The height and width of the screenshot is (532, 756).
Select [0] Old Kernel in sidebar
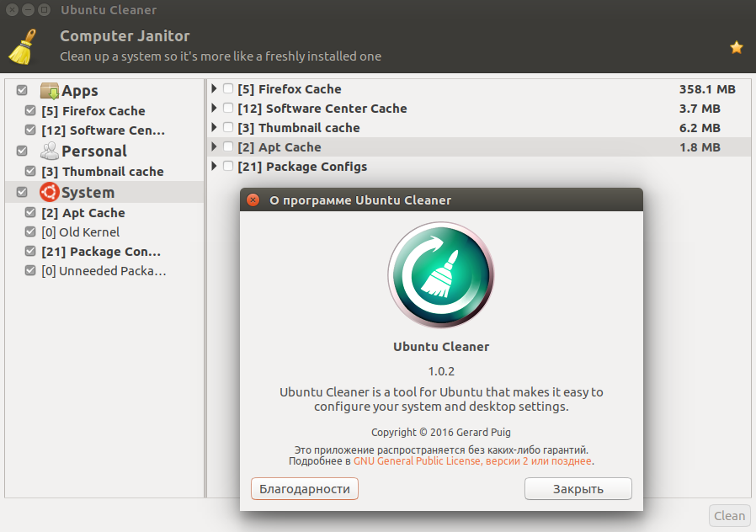81,231
